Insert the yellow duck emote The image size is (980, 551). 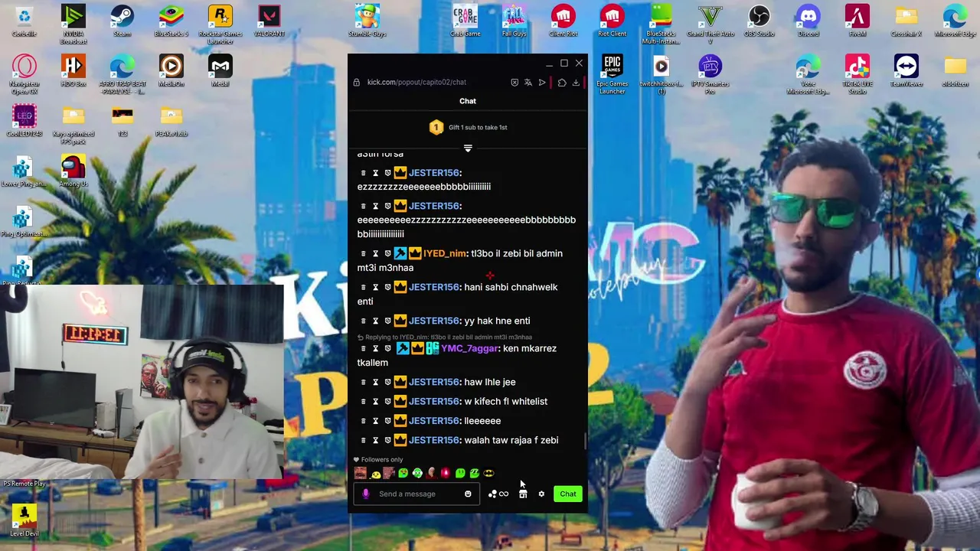point(376,474)
